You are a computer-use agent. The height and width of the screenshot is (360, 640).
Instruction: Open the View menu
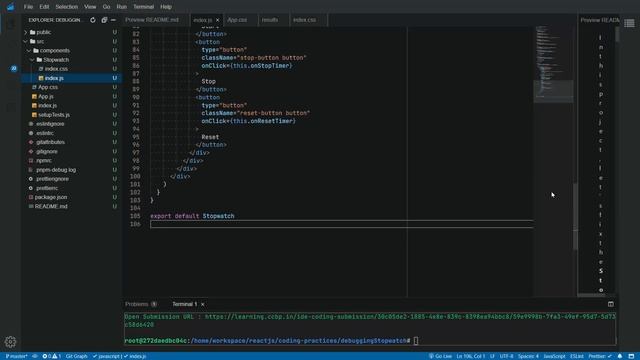point(90,7)
